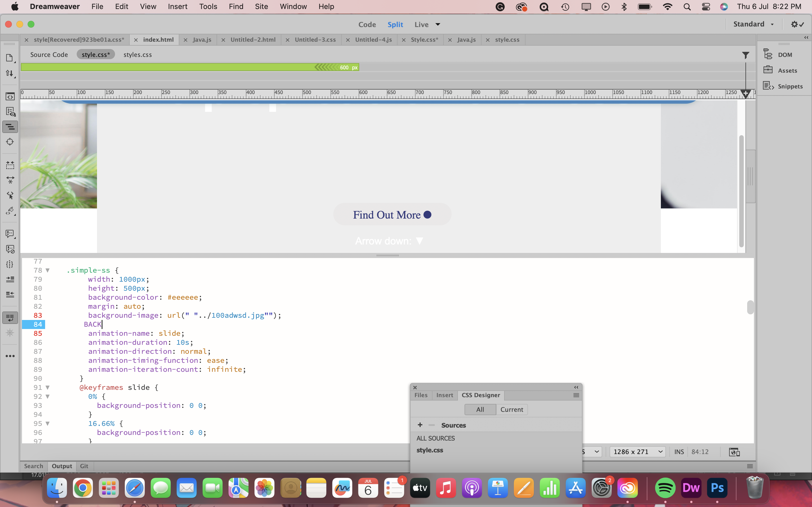Click the Inspect mode crosshair icon

click(10, 142)
